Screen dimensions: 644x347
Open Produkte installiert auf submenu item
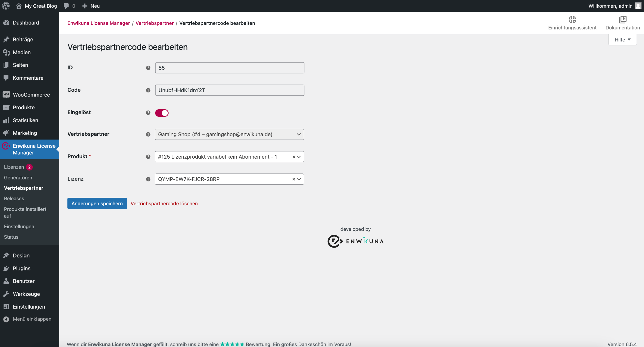[x=25, y=212]
